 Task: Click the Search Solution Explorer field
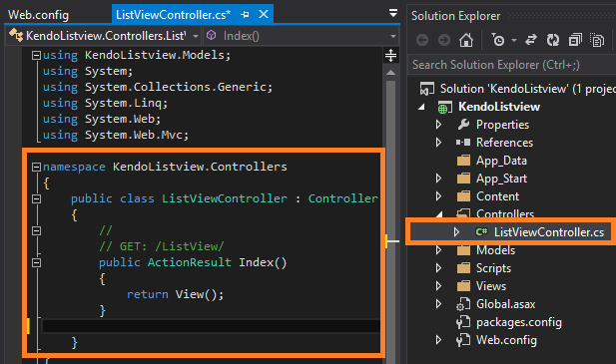(x=512, y=65)
